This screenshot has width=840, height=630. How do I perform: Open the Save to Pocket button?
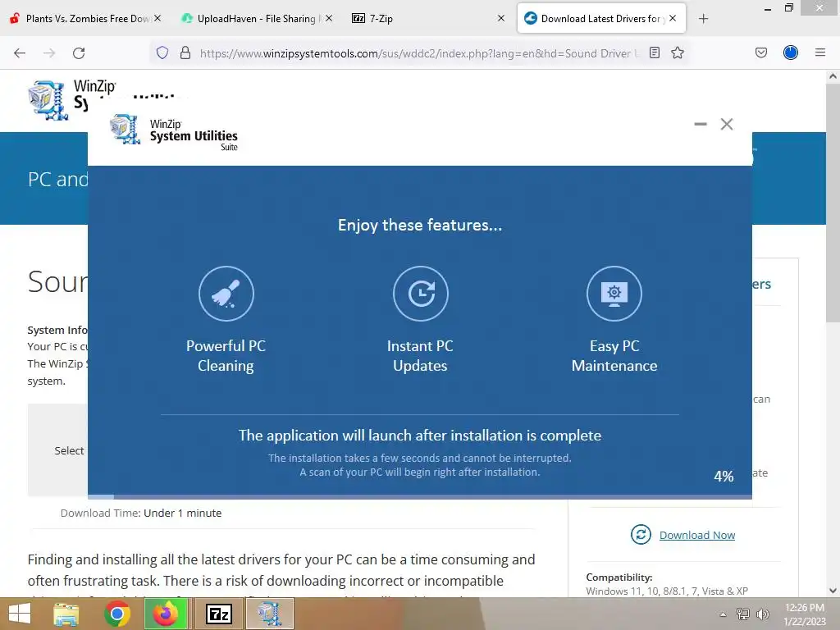(x=761, y=52)
